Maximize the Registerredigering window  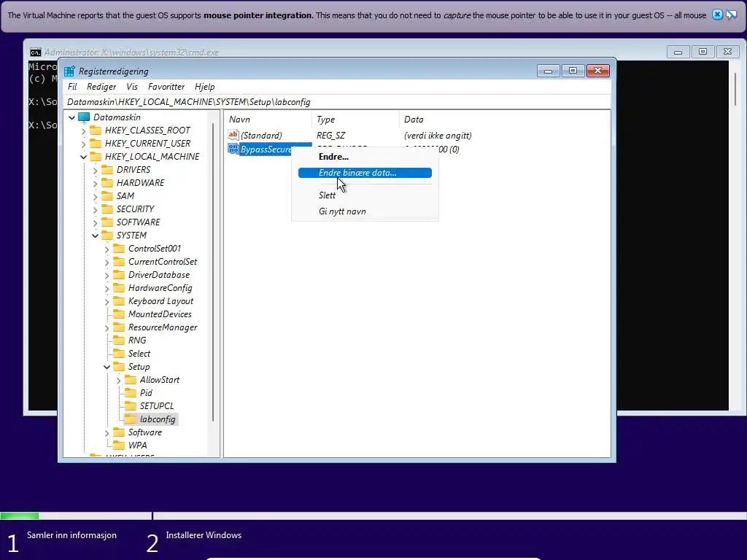point(573,71)
